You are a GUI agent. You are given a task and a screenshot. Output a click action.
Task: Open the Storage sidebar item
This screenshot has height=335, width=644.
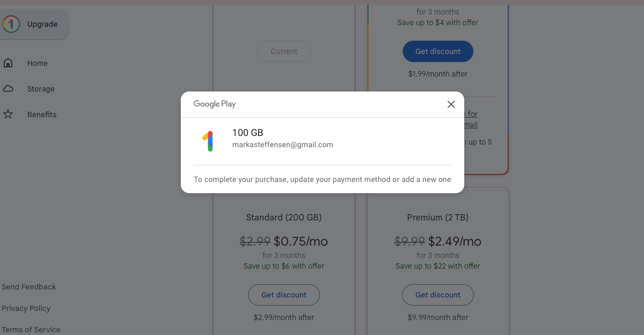[x=41, y=89]
